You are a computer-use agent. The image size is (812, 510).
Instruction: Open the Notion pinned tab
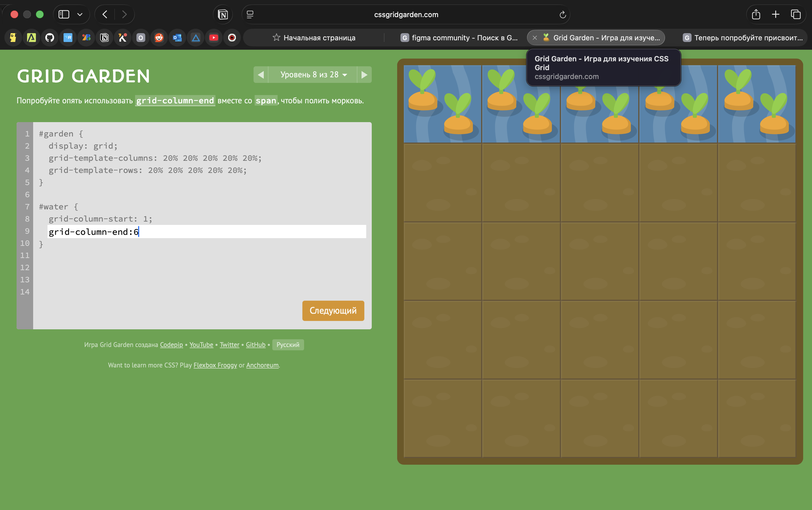tap(104, 38)
